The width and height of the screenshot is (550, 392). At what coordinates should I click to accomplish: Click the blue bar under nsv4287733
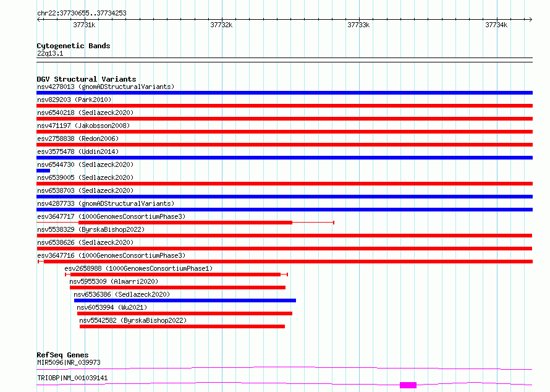coord(284,210)
